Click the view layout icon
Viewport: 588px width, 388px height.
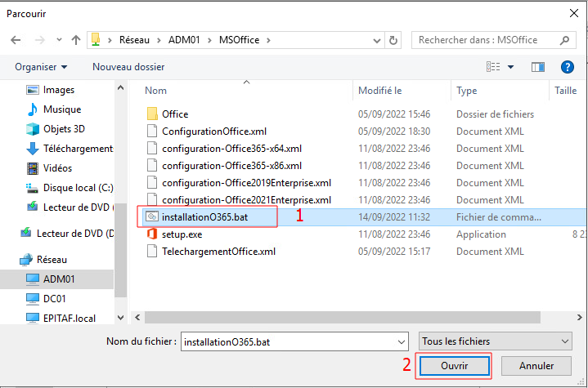pyautogui.click(x=493, y=67)
